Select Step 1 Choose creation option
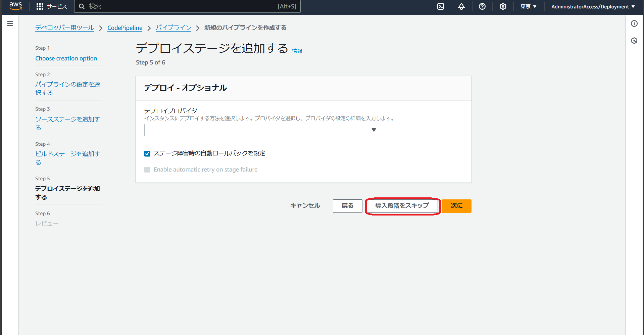644x335 pixels. pyautogui.click(x=66, y=58)
